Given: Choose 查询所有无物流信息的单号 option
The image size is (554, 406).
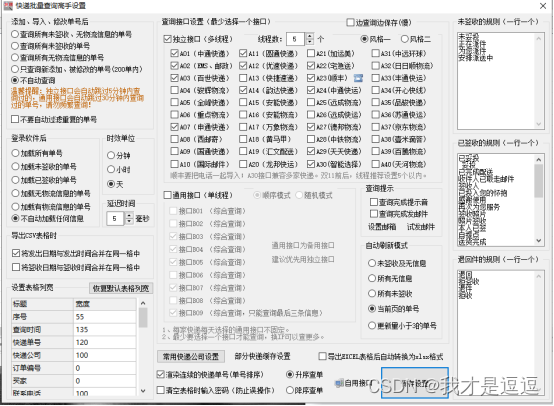Looking at the screenshot, I should [15, 57].
